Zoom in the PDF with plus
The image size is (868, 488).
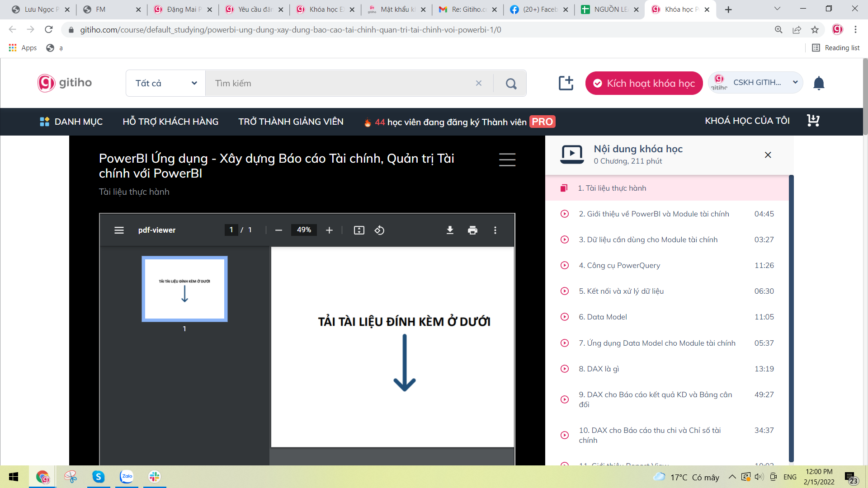(x=329, y=230)
